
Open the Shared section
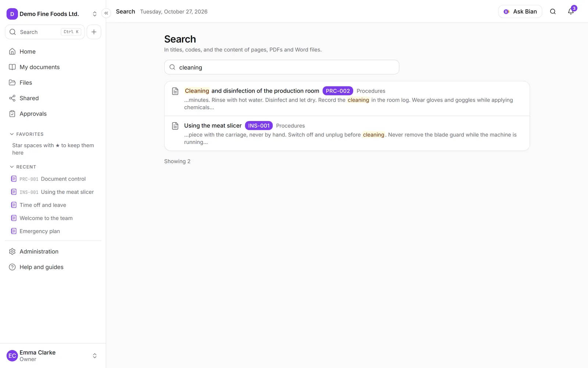(x=53, y=98)
